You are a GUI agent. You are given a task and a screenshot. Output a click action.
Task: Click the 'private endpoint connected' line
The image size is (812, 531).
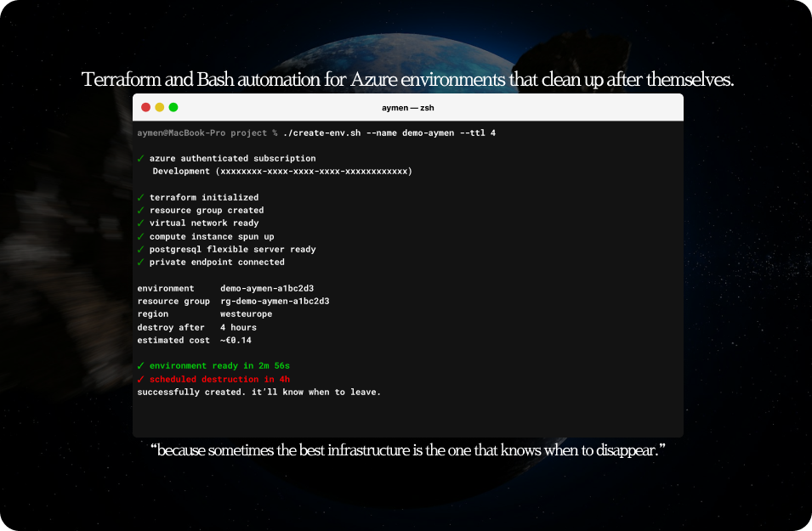click(211, 263)
